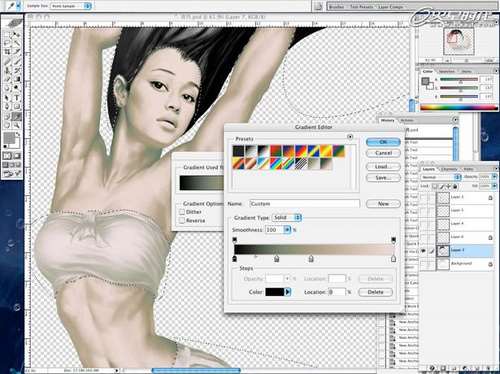Click the lock transparent pixels icon

point(435,186)
